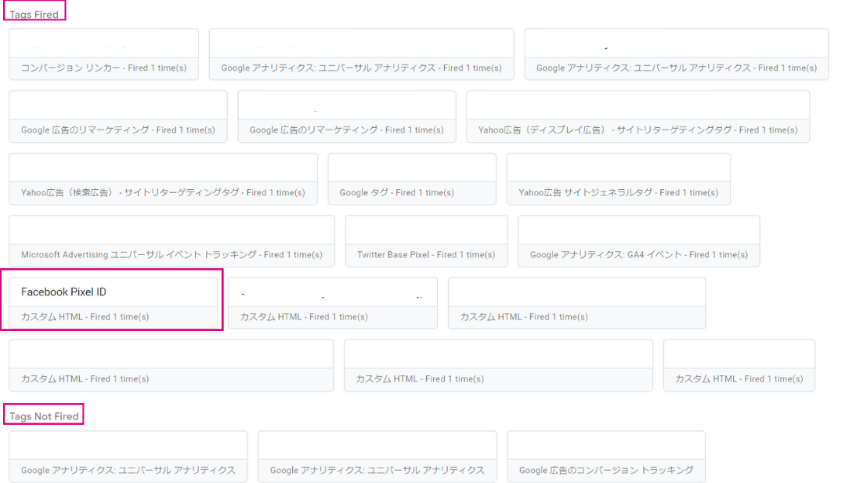Screen dimensions: 850x483
Task: Open Microsoft Advertising ユニバーサル イベント トラッキング card
Action: click(172, 241)
